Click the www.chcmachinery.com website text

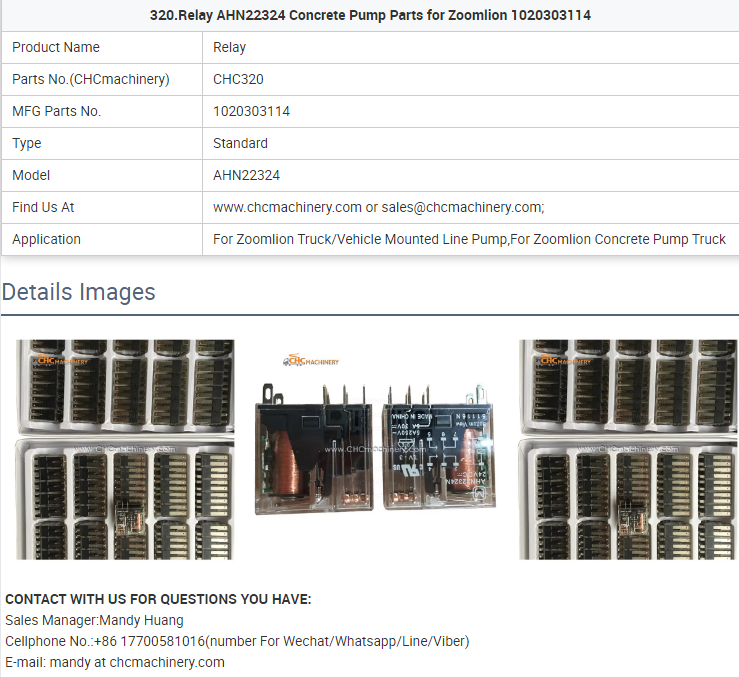(287, 207)
